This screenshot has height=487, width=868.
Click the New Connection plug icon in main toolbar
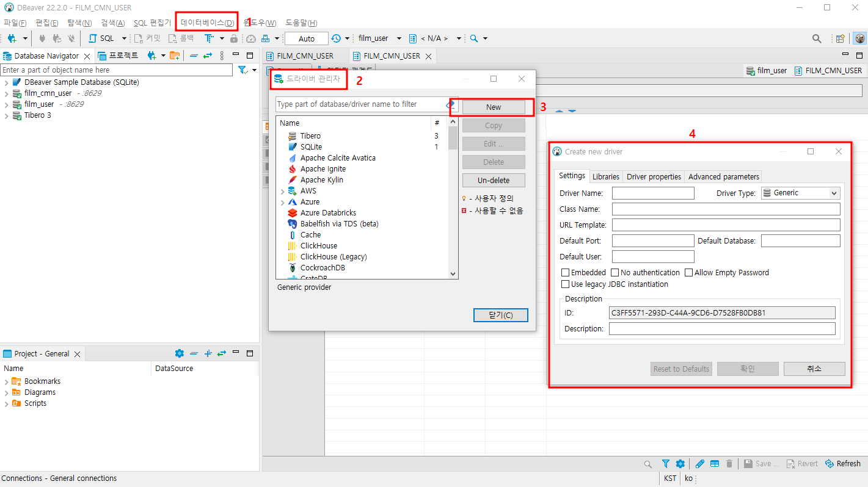coord(12,38)
